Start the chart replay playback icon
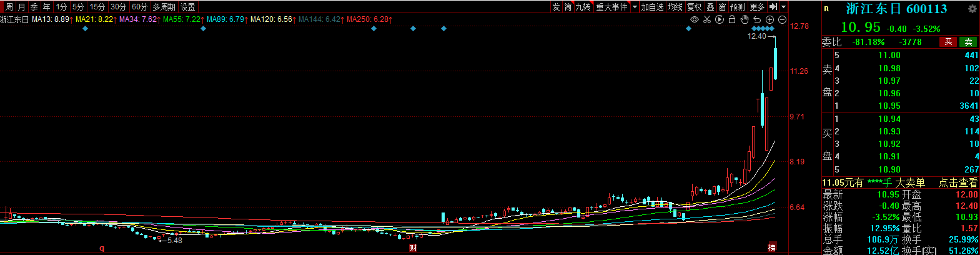 click(720, 20)
